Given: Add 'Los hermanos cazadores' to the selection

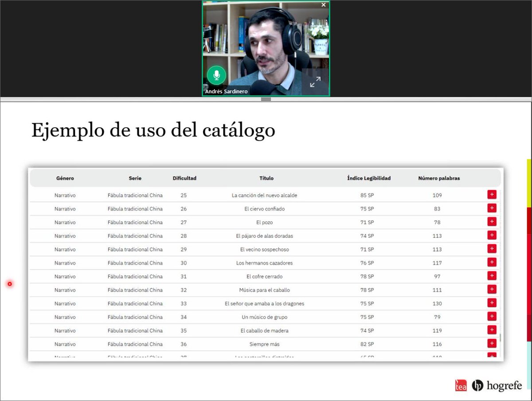Looking at the screenshot, I should point(492,262).
